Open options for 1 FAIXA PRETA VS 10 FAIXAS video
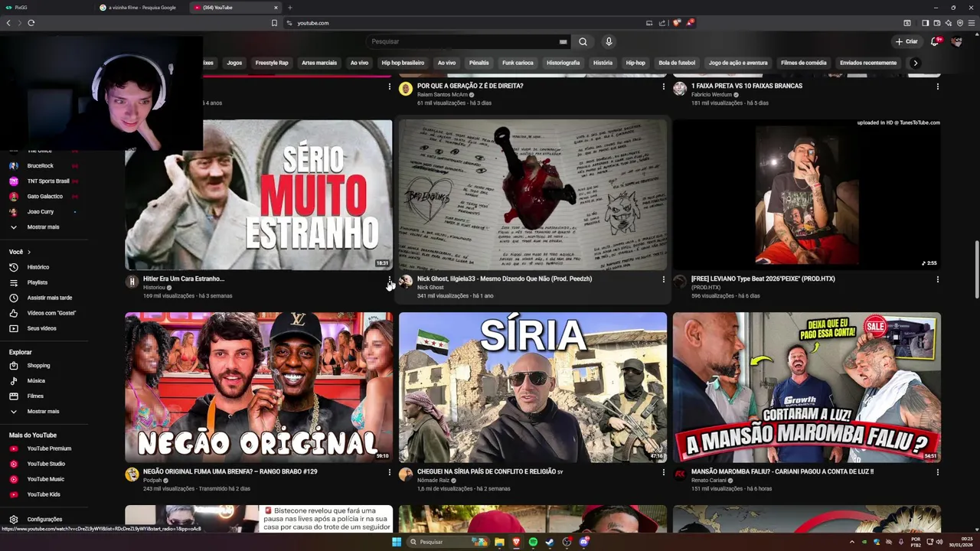 (937, 86)
